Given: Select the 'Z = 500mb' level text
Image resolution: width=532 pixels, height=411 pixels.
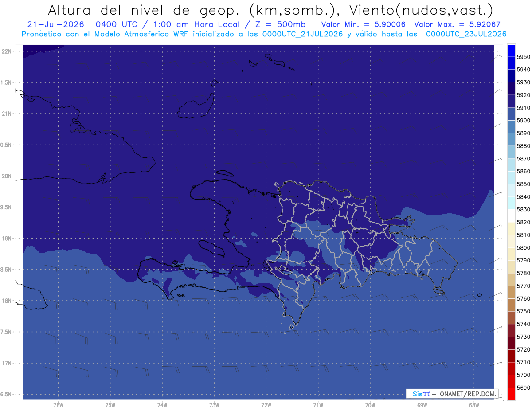Looking at the screenshot, I should coord(282,24).
